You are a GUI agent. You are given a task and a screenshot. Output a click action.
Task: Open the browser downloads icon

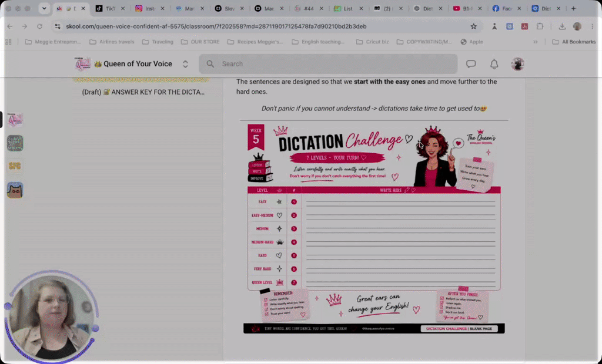pyautogui.click(x=561, y=26)
